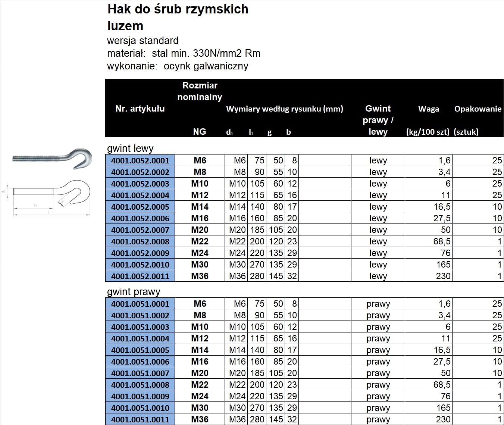The image size is (504, 425).
Task: Open article number 4001.0052.0011
Action: [x=140, y=276]
